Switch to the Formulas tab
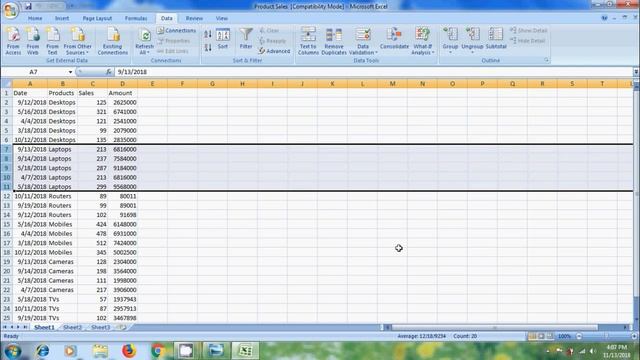 (136, 18)
